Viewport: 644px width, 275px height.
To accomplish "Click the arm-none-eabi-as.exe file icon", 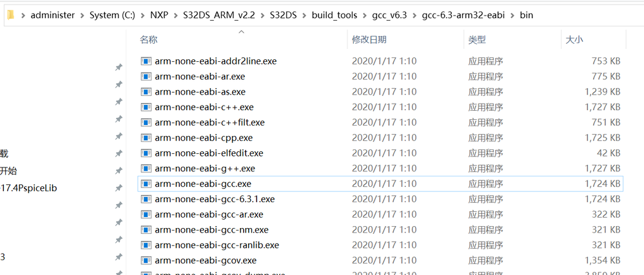I will pos(146,92).
